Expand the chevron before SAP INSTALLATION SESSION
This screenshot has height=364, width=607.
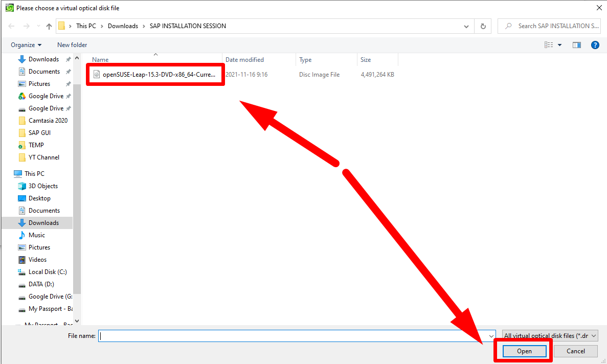[144, 26]
